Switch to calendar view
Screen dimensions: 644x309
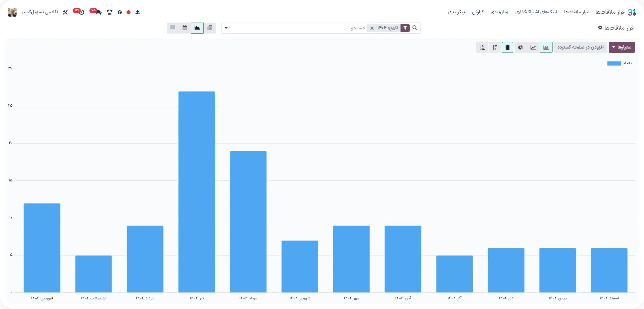(185, 28)
